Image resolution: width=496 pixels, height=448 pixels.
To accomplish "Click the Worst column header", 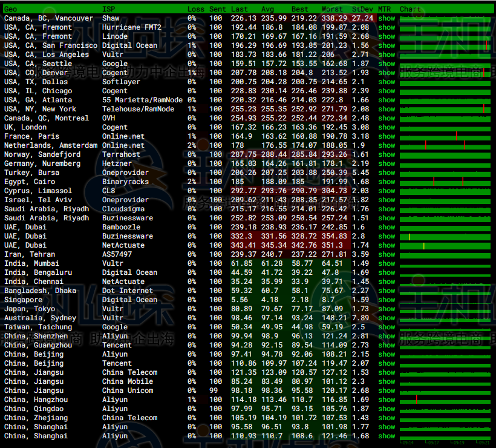I will [332, 9].
